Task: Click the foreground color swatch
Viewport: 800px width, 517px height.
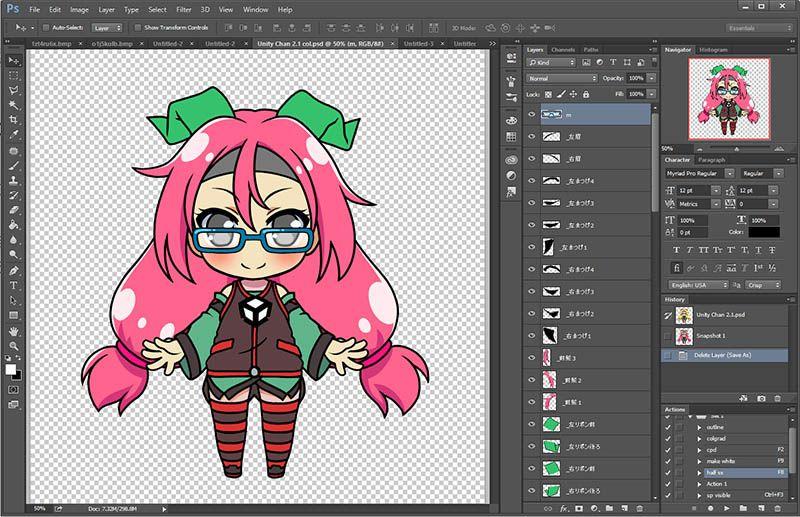Action: pos(11,370)
